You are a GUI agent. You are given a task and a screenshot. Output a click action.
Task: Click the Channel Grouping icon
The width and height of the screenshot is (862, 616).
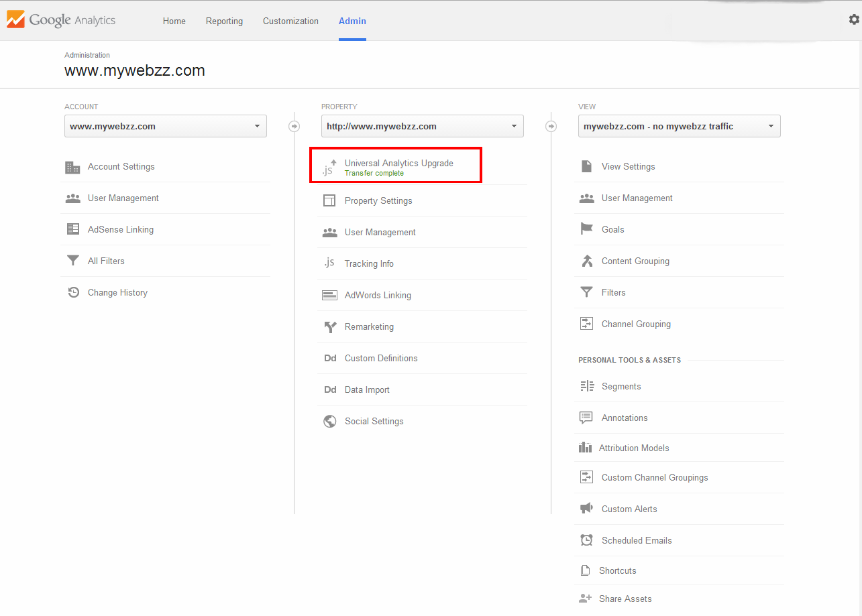point(586,324)
